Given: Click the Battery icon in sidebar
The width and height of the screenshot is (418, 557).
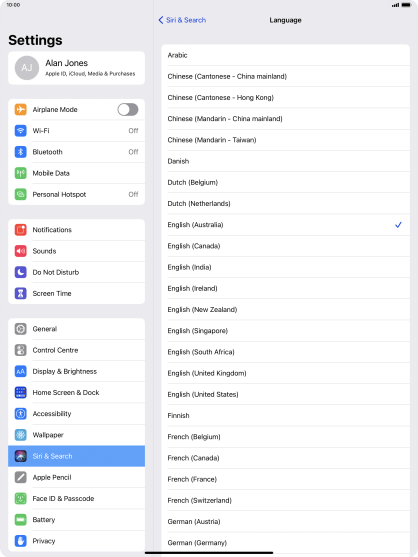Looking at the screenshot, I should coord(21,520).
